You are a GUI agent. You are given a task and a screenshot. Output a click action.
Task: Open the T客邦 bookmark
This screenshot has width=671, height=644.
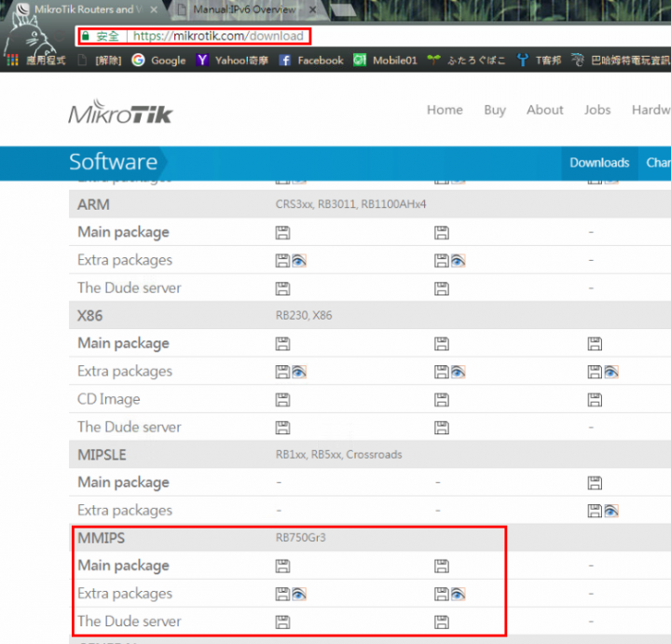click(540, 61)
